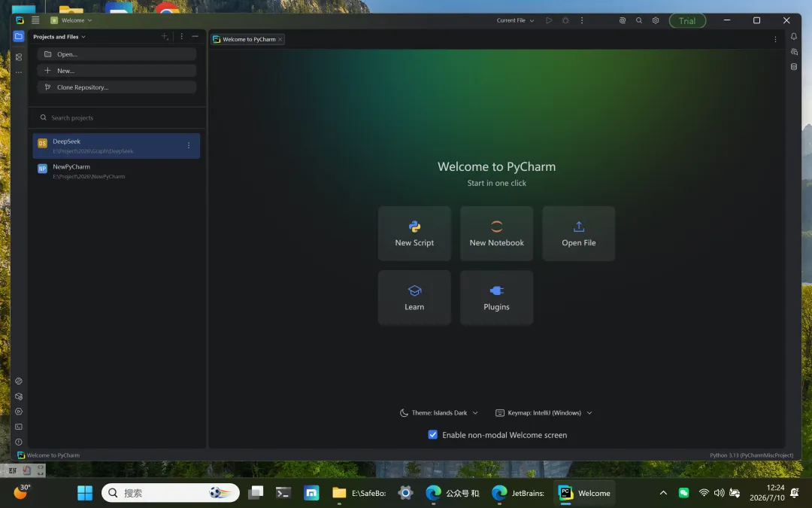Toggle Enable non-modal Welcome screen checkbox

pyautogui.click(x=433, y=434)
